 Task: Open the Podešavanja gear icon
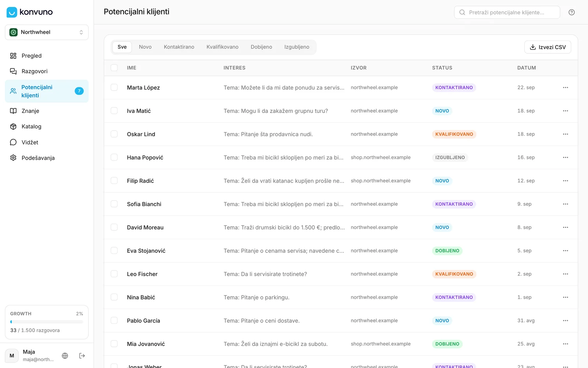(x=13, y=158)
